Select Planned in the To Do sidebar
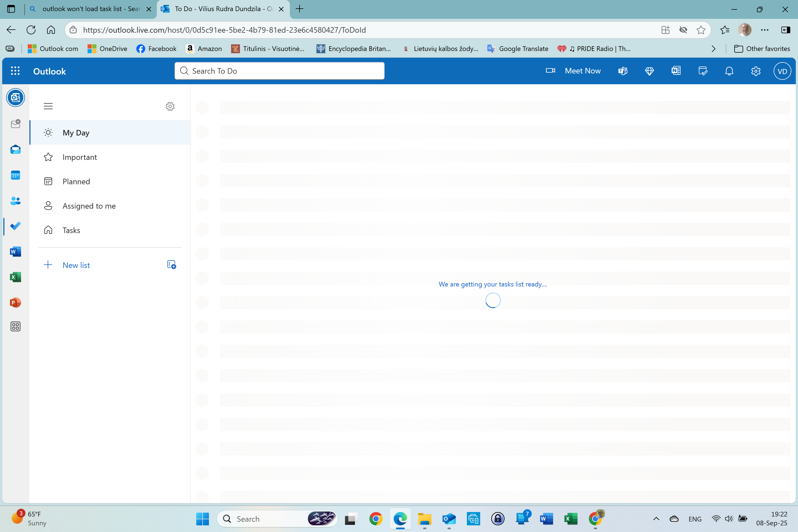Viewport: 798px width, 532px height. point(76,181)
